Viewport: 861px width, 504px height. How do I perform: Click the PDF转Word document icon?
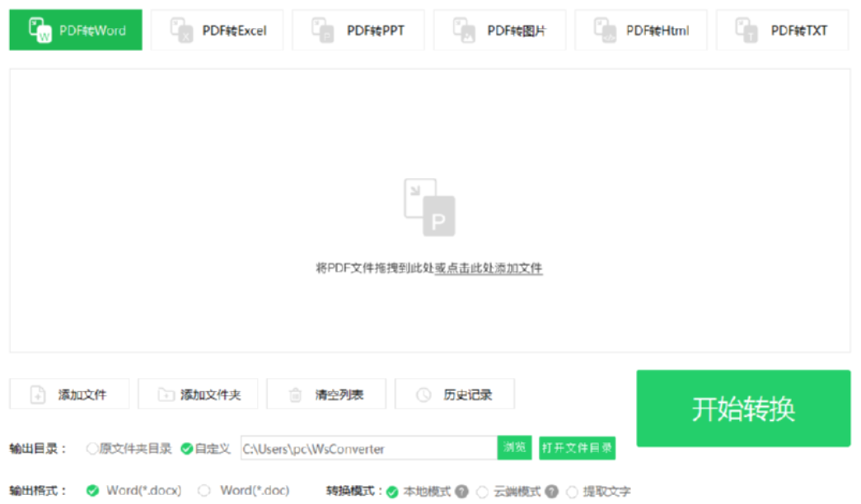click(x=40, y=30)
